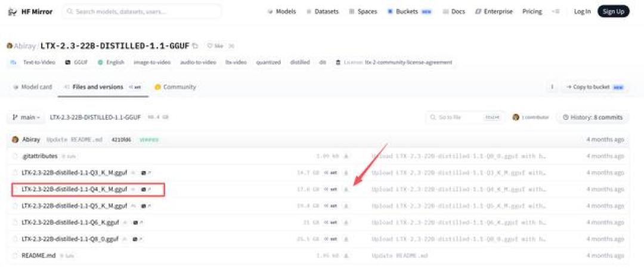The image size is (644, 269).
Task: Open the Spaces page
Action: (364, 11)
